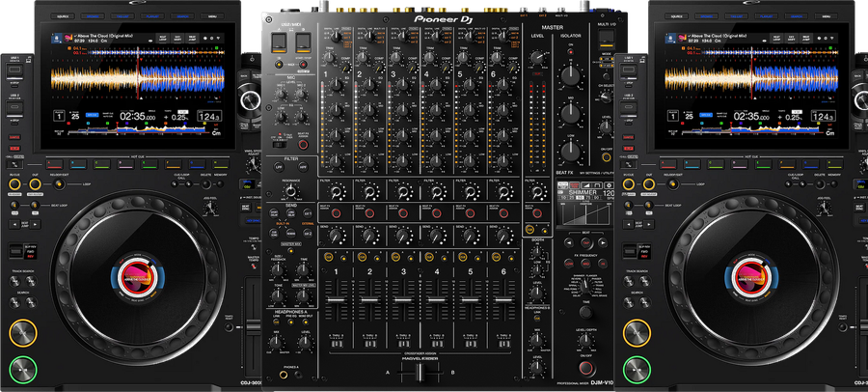Viewport: 868px width, 392px height.
Task: Toggle channel 1 BEAT FX assign button
Action: [337, 212]
